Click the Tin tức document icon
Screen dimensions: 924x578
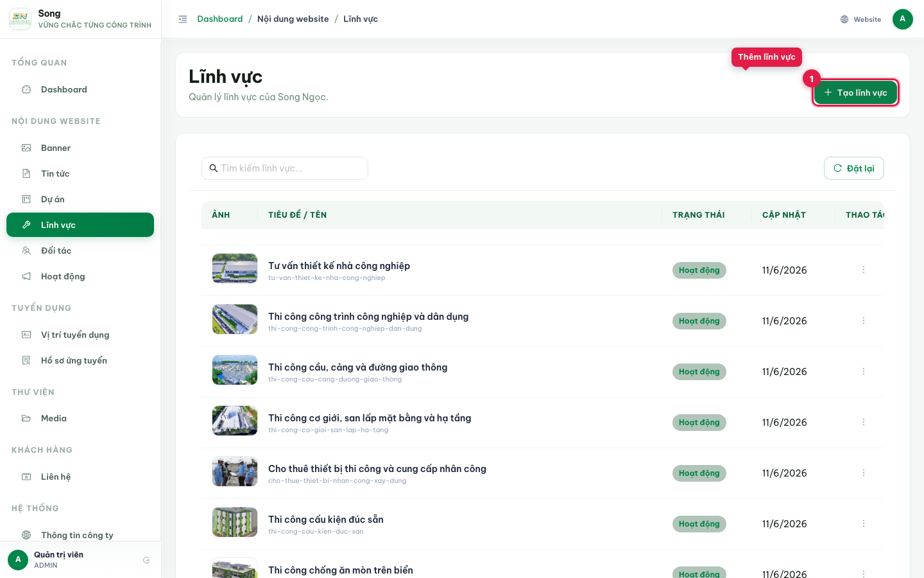[x=26, y=173]
